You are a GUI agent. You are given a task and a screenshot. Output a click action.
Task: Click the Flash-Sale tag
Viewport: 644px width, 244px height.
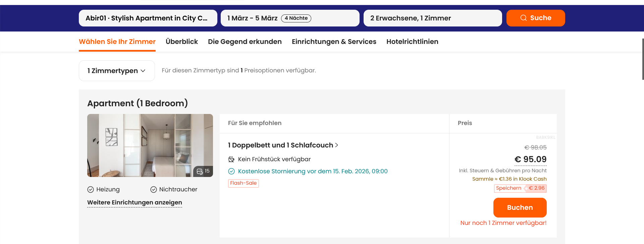point(243,183)
